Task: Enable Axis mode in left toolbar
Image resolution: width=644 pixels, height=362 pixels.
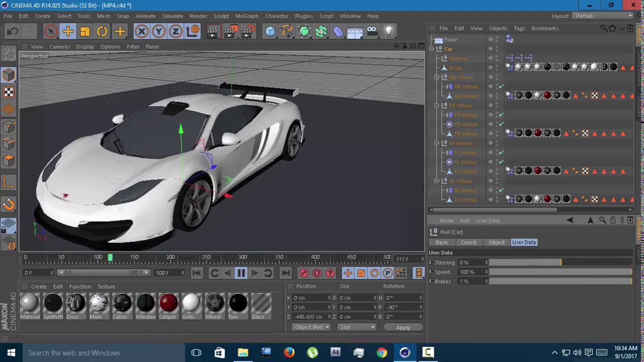Action: pos(9,183)
